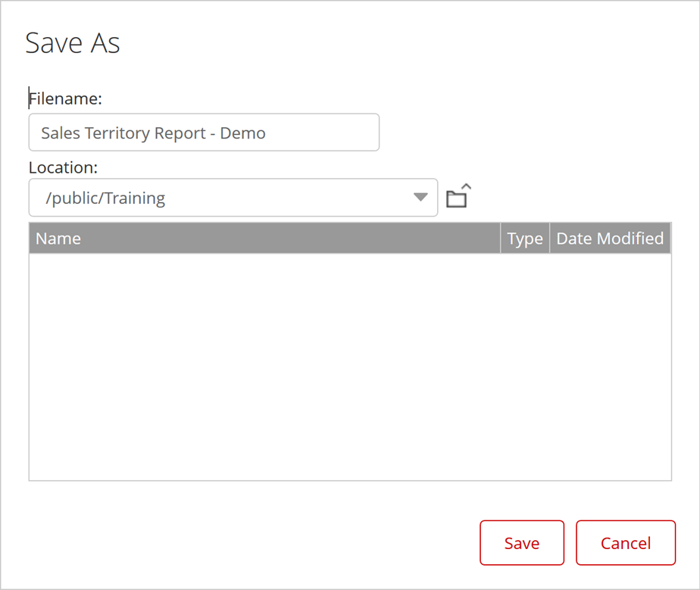Click divider between Type and Date Modified headers

pyautogui.click(x=549, y=238)
